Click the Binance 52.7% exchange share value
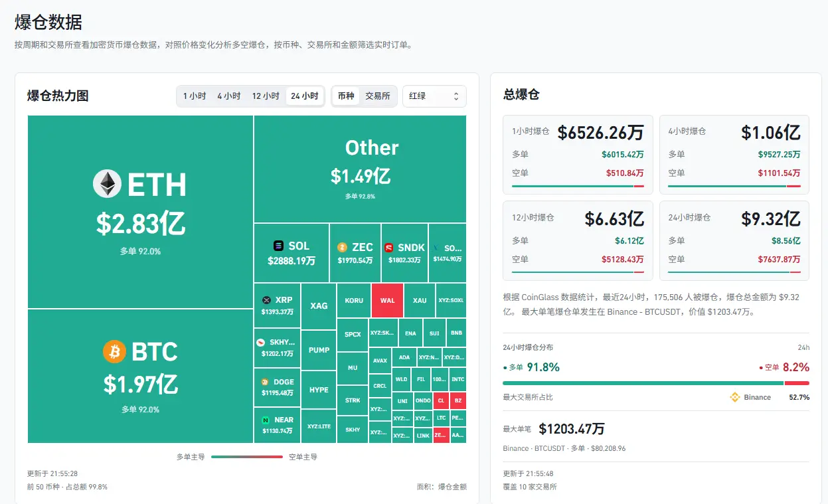 pos(799,397)
